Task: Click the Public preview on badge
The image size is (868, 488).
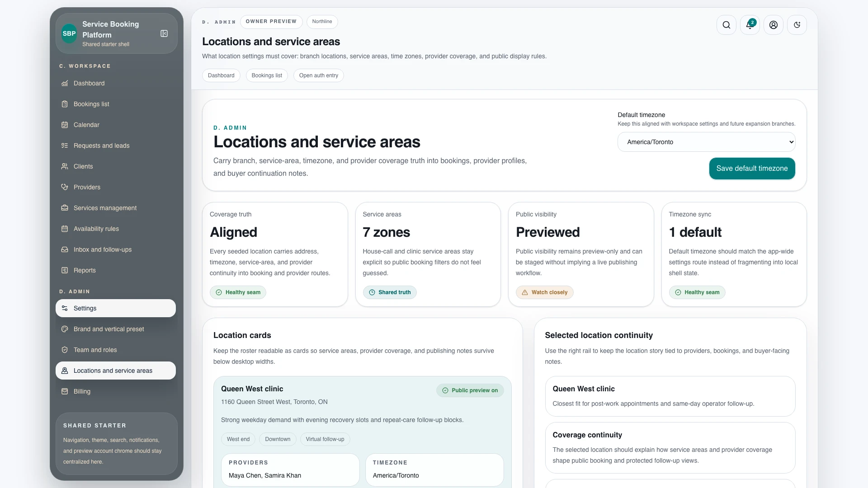Action: pyautogui.click(x=470, y=390)
